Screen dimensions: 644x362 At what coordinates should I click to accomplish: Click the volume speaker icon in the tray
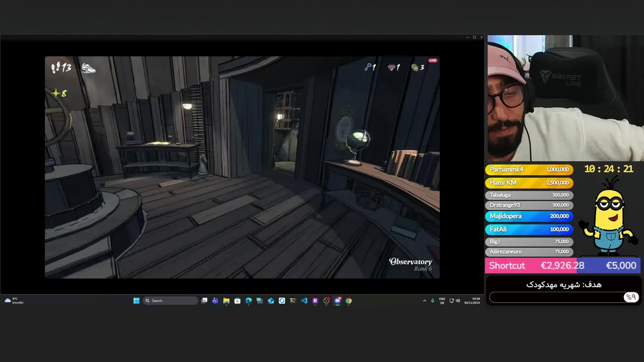[x=458, y=301]
